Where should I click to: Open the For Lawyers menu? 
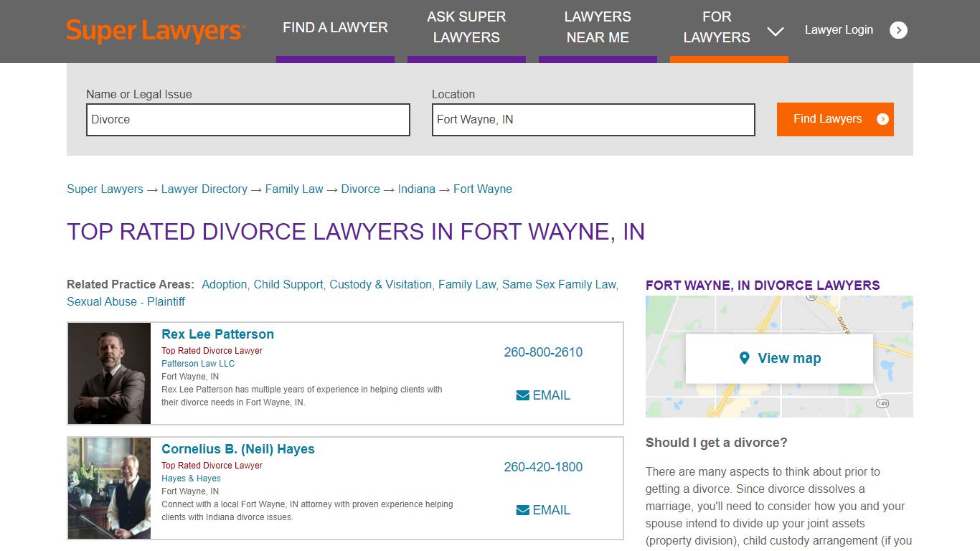pos(717,28)
